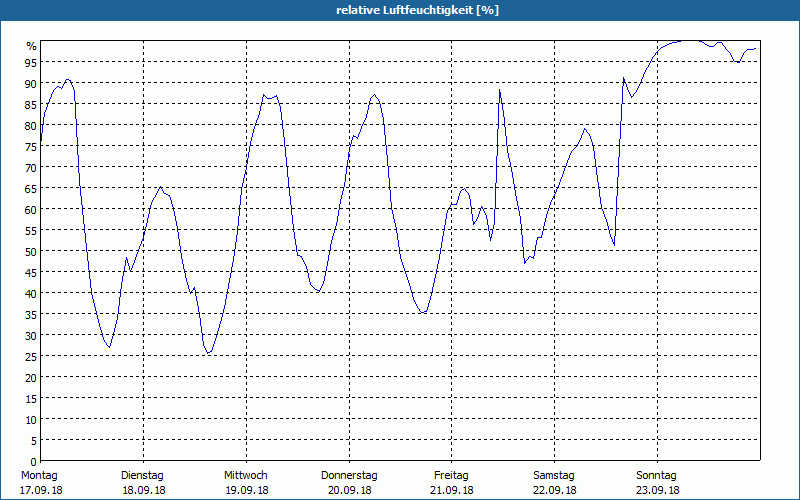The width and height of the screenshot is (800, 500).
Task: Select the Montag 17.09.18 axis label
Action: tap(41, 483)
